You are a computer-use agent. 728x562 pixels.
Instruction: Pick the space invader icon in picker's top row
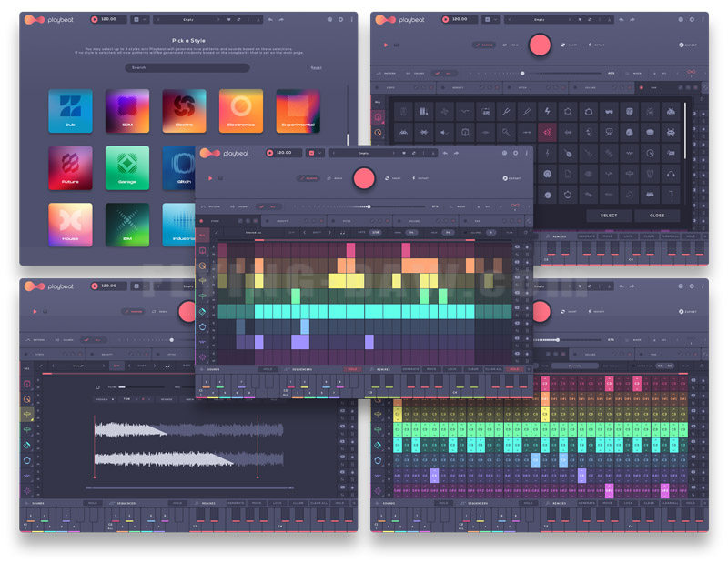(x=671, y=111)
